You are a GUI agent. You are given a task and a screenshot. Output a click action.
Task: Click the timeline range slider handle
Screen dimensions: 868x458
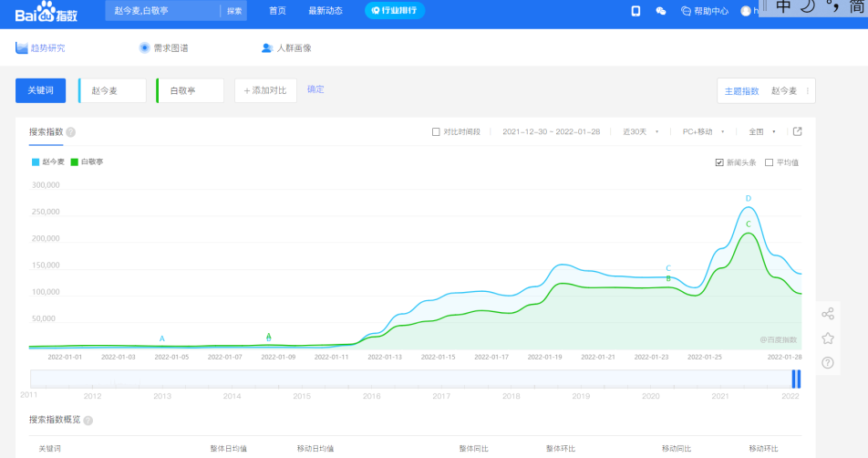click(x=796, y=379)
